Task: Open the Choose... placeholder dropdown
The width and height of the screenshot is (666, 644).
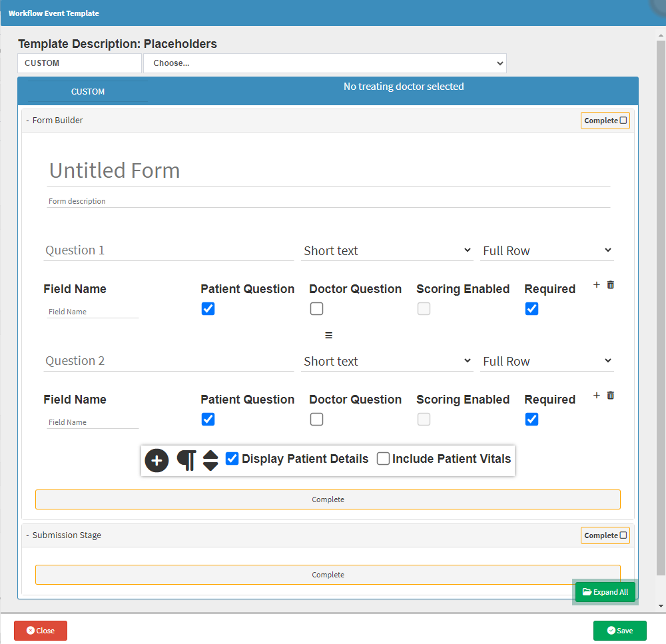Action: (325, 63)
